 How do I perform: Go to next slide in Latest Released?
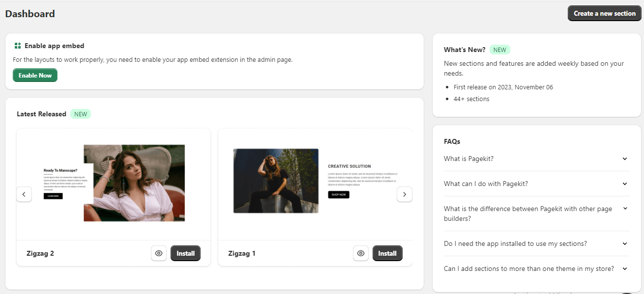pos(404,194)
